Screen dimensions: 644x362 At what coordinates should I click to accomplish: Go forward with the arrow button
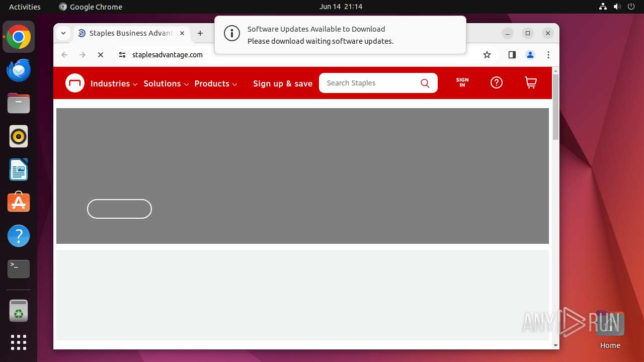(x=83, y=55)
